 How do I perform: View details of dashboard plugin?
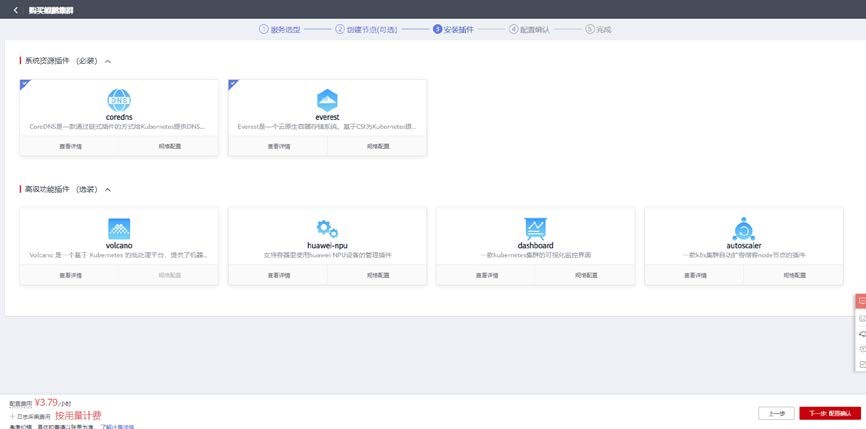[x=486, y=275]
